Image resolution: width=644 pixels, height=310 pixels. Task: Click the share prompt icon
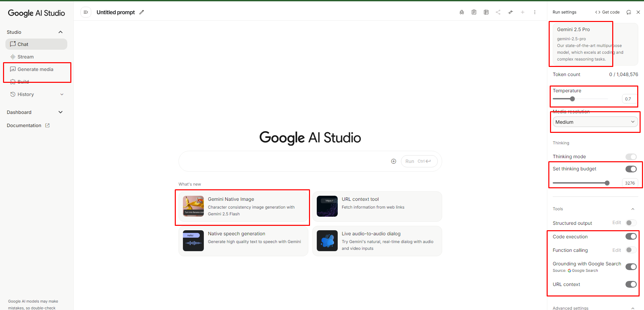point(498,12)
